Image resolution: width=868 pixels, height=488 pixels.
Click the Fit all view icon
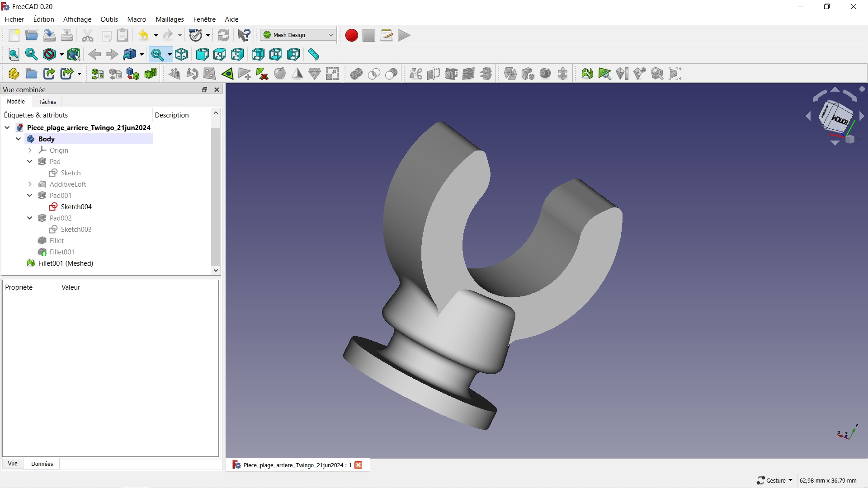click(14, 55)
